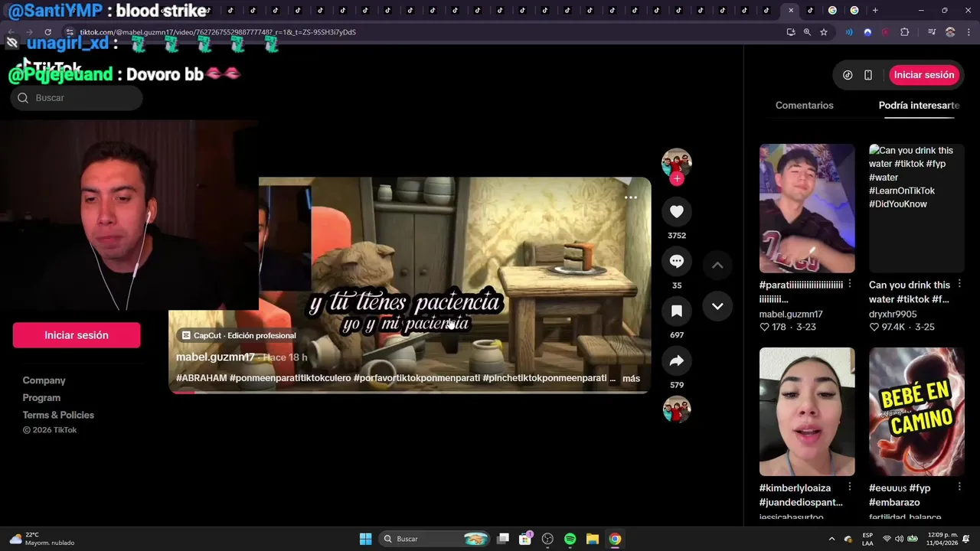Open options for the #kimberlyloaiza video
Viewport: 980px width, 551px height.
[850, 487]
